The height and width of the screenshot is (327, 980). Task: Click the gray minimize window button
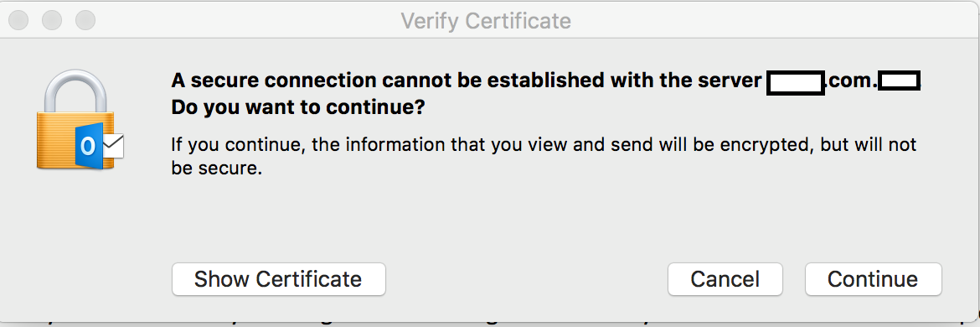pos(52,20)
